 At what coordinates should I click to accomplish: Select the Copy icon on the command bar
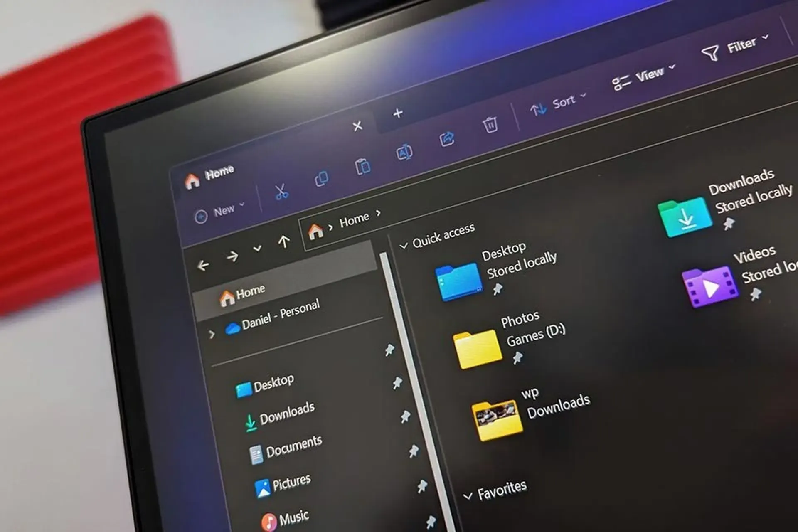click(x=321, y=179)
